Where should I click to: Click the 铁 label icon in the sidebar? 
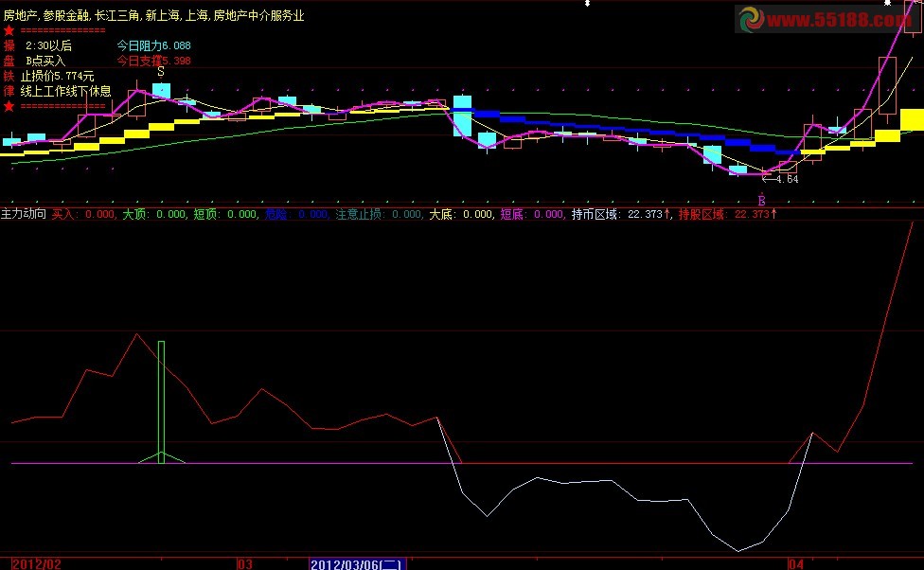[x=8, y=75]
